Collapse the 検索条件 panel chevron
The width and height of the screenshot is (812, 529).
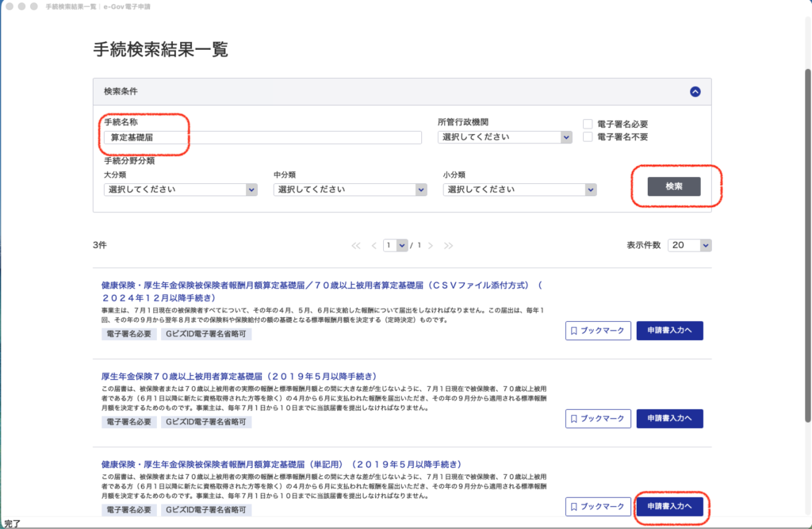695,92
